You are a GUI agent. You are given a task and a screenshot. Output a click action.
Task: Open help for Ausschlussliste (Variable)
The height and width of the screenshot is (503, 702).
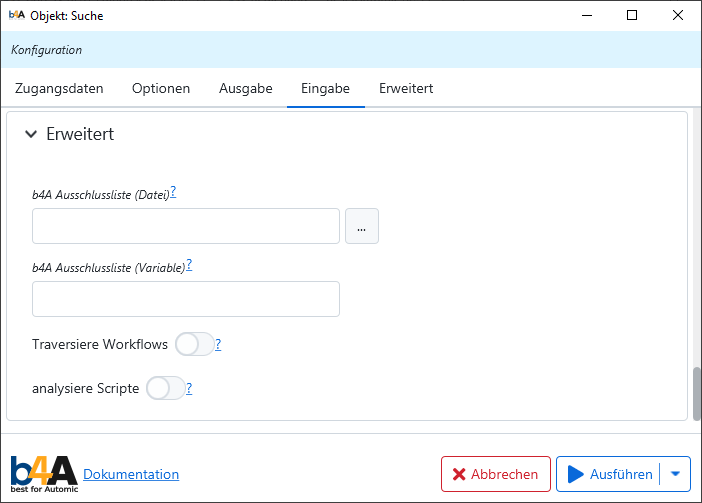click(189, 265)
